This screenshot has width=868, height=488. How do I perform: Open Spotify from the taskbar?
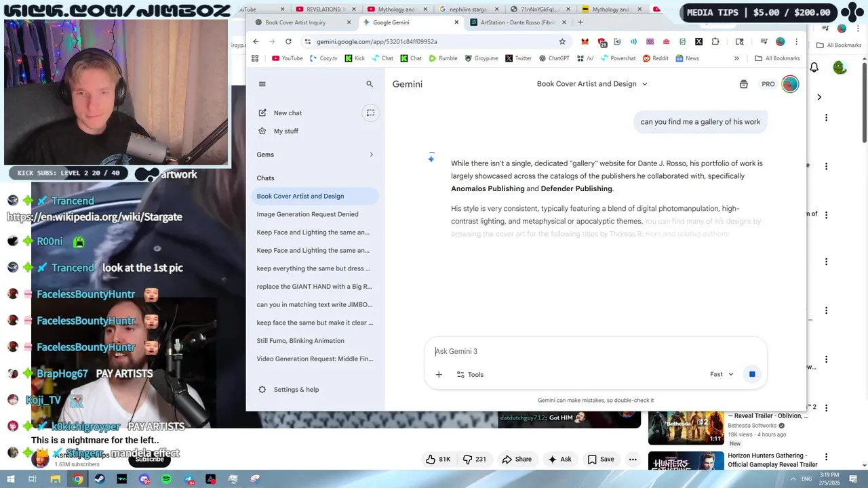[x=166, y=479]
